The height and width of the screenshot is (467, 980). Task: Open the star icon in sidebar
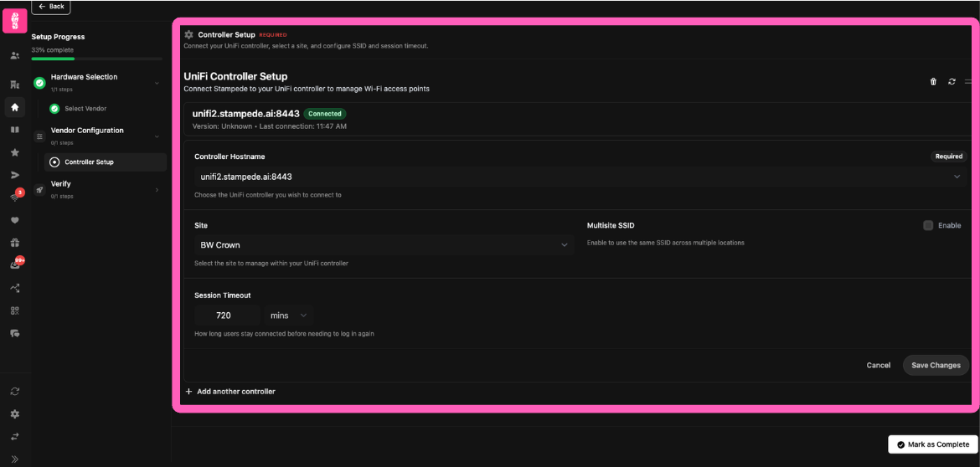[15, 152]
